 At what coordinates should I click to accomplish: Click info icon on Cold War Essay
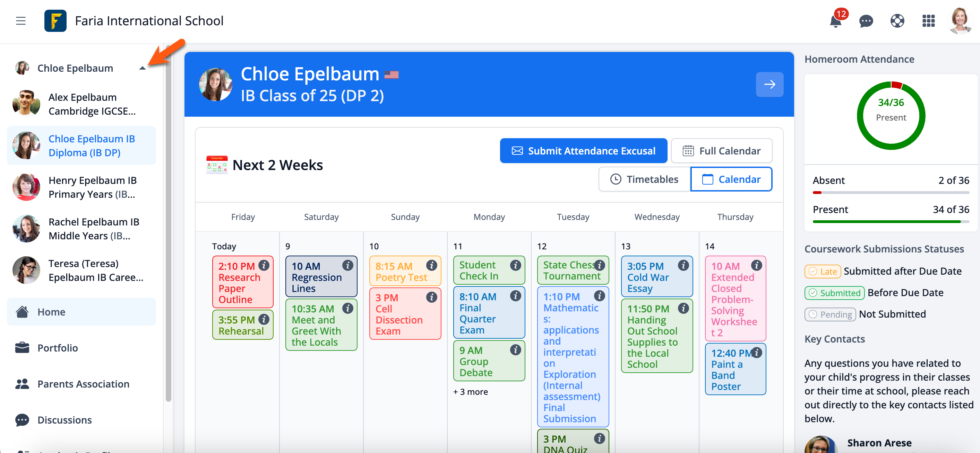point(683,265)
